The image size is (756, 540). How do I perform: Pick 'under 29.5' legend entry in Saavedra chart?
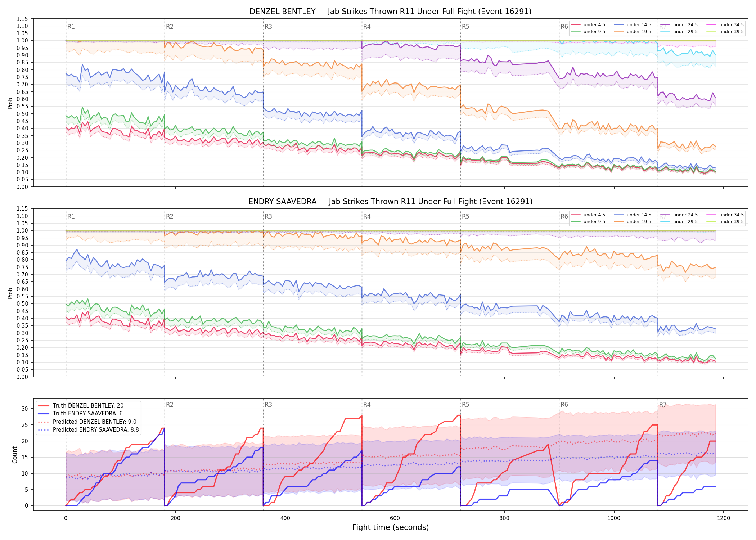(x=679, y=222)
